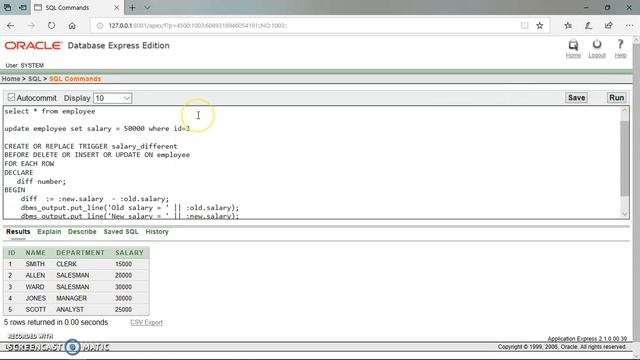The height and width of the screenshot is (360, 640).
Task: Click the ALLEN name cell
Action: click(x=35, y=276)
